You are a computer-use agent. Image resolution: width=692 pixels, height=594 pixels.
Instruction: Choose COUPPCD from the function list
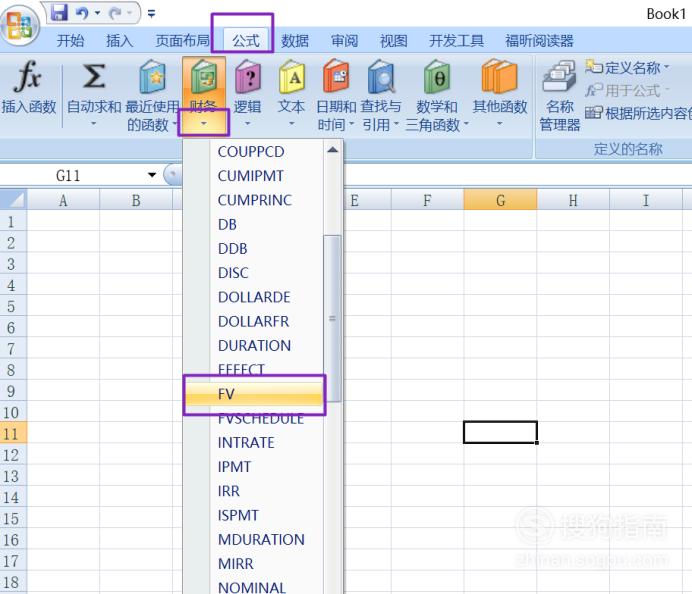click(253, 152)
